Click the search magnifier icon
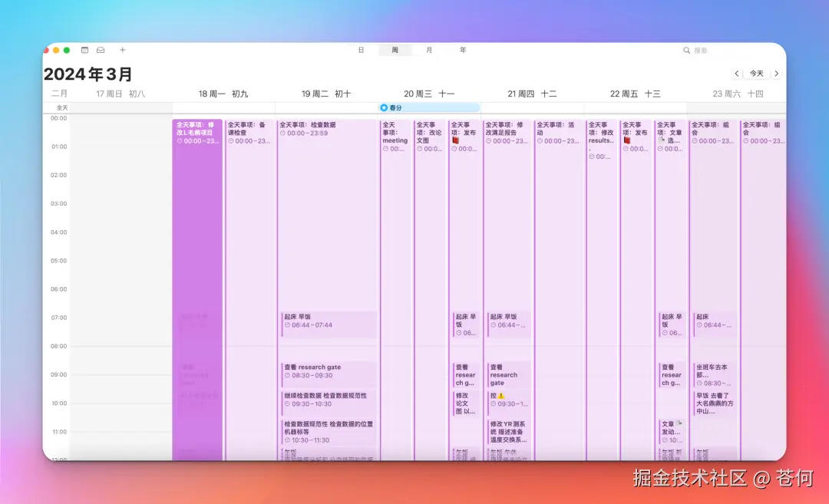The height and width of the screenshot is (504, 829). (x=687, y=50)
